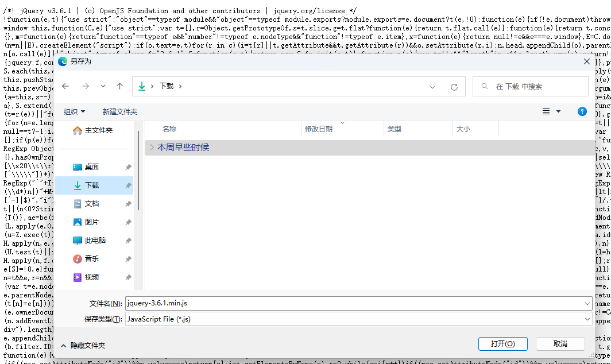Click the download icon in address bar
Screen dimensions: 611x364
tap(142, 86)
